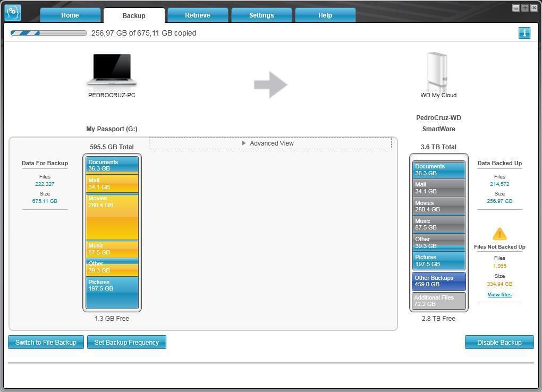Image resolution: width=542 pixels, height=392 pixels.
Task: Click the gray backup direction arrow
Action: click(270, 84)
